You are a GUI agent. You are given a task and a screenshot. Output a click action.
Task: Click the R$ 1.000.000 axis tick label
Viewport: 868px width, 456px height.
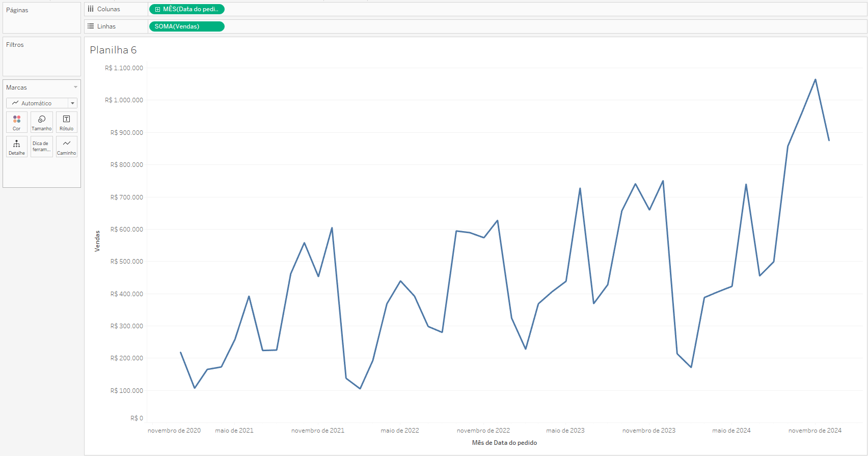124,100
